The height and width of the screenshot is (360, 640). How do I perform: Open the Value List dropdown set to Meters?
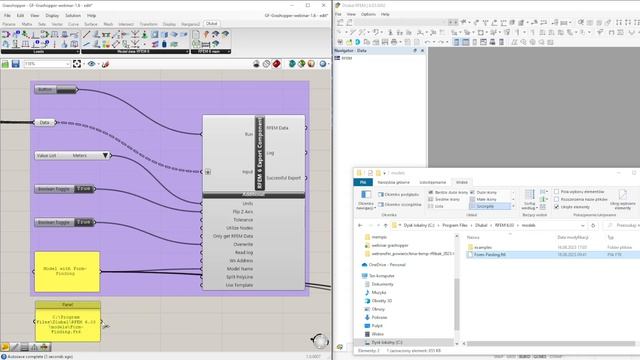pos(105,156)
